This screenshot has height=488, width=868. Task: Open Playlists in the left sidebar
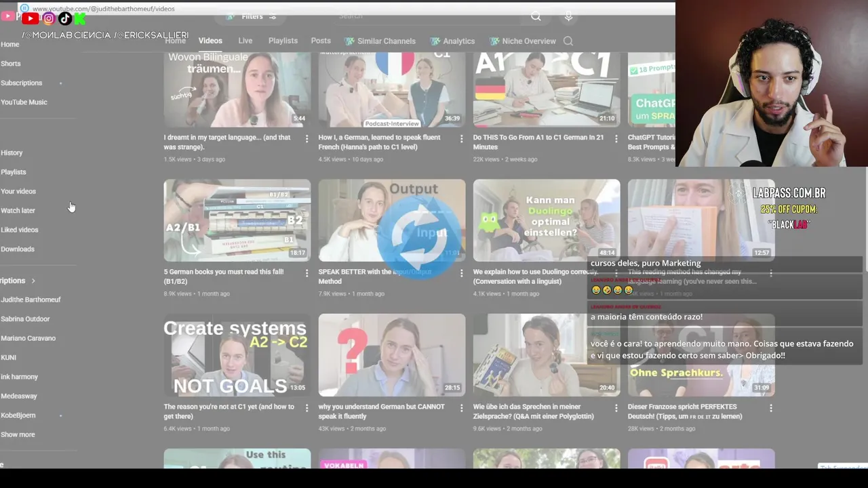(x=13, y=172)
